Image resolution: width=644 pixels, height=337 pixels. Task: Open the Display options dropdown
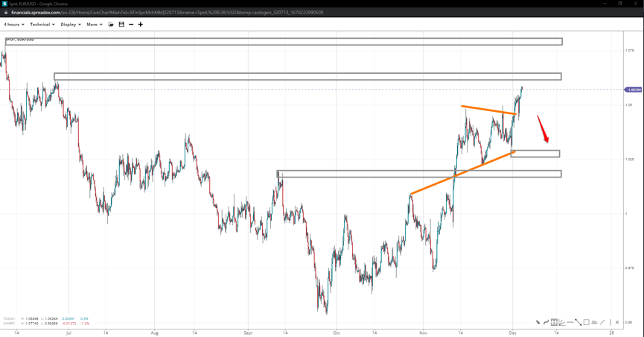coord(71,25)
